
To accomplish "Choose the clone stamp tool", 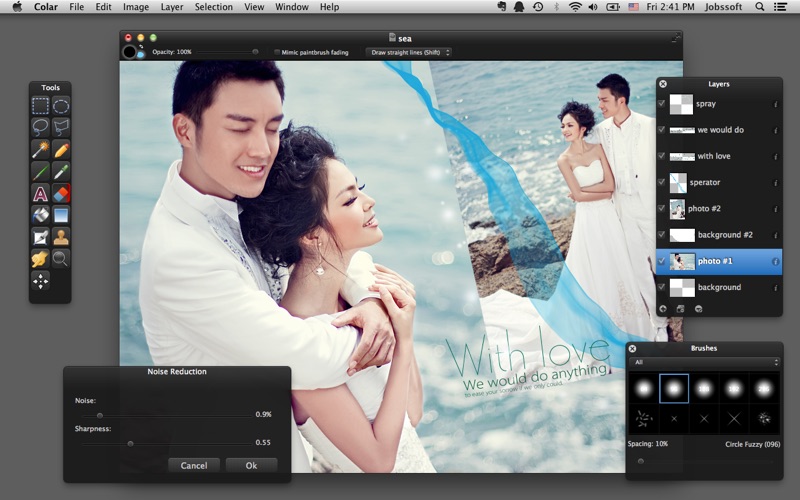I will click(x=61, y=237).
